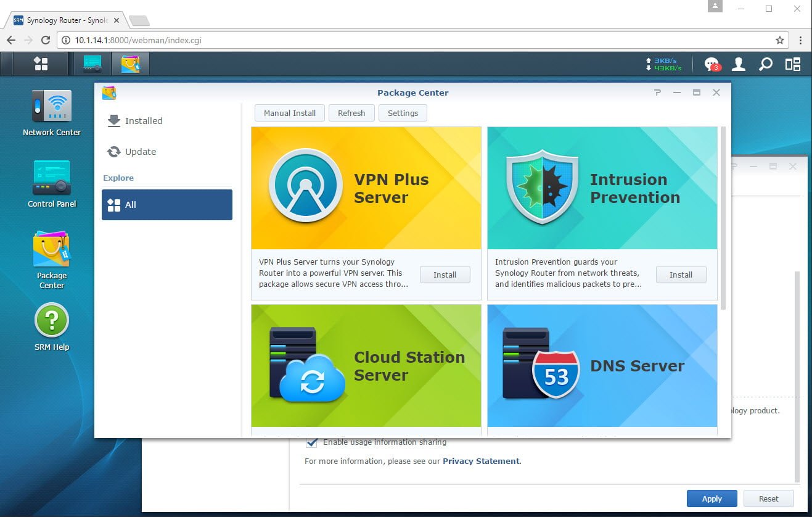Viewport: 812px width, 517px height.
Task: Open Package Center Settings button
Action: pyautogui.click(x=403, y=113)
